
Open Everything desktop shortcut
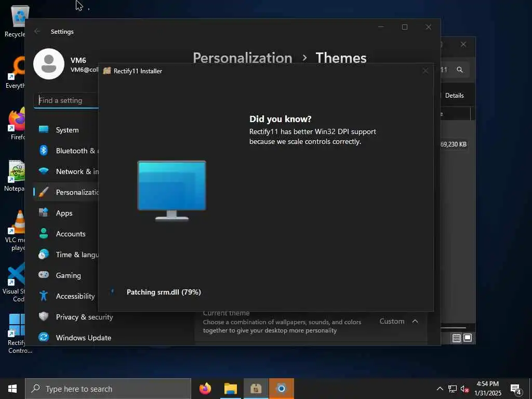tap(15, 73)
